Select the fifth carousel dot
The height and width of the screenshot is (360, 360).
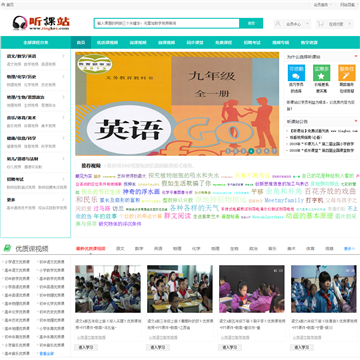tap(259, 151)
